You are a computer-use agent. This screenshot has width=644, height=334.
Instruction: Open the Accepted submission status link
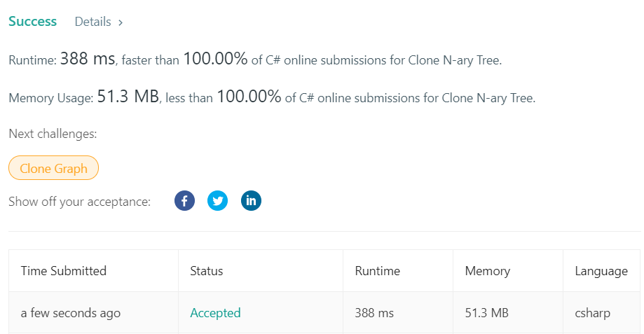point(215,313)
